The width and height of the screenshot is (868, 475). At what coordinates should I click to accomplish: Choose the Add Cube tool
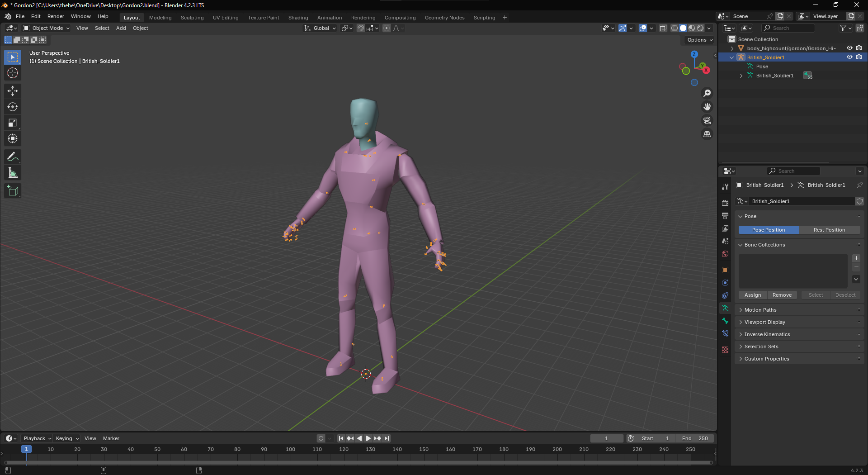pyautogui.click(x=13, y=191)
